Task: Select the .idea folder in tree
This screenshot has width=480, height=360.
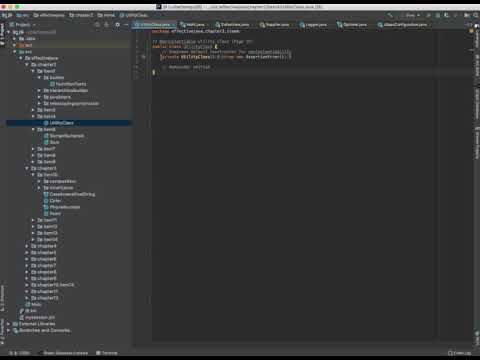Action: [x=27, y=39]
